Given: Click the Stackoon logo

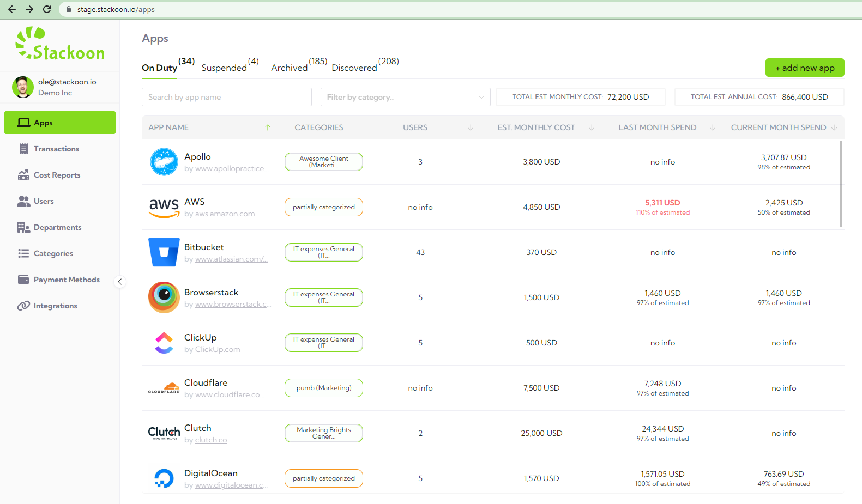Looking at the screenshot, I should point(60,44).
